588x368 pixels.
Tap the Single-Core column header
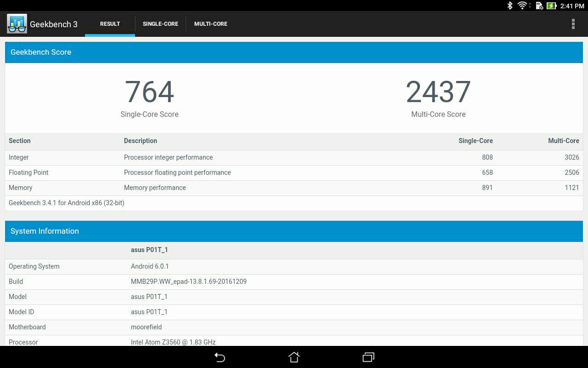pos(475,141)
